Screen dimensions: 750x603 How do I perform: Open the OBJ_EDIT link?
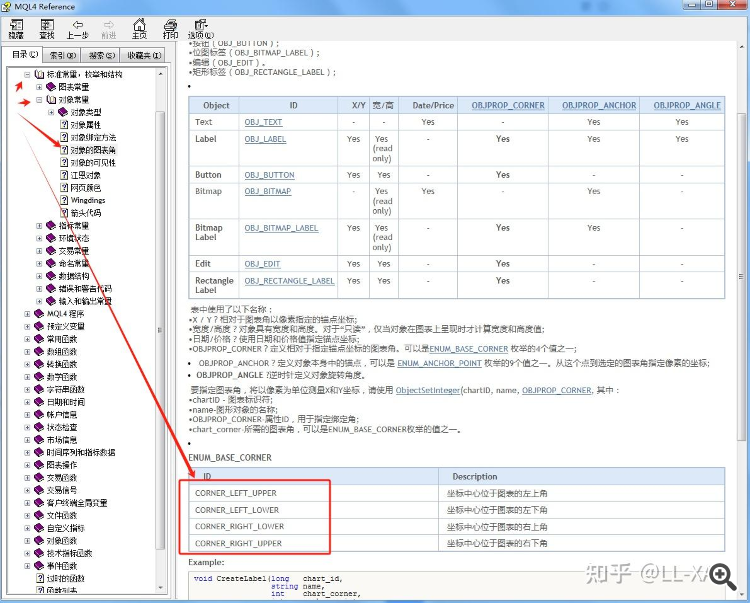[x=262, y=264]
